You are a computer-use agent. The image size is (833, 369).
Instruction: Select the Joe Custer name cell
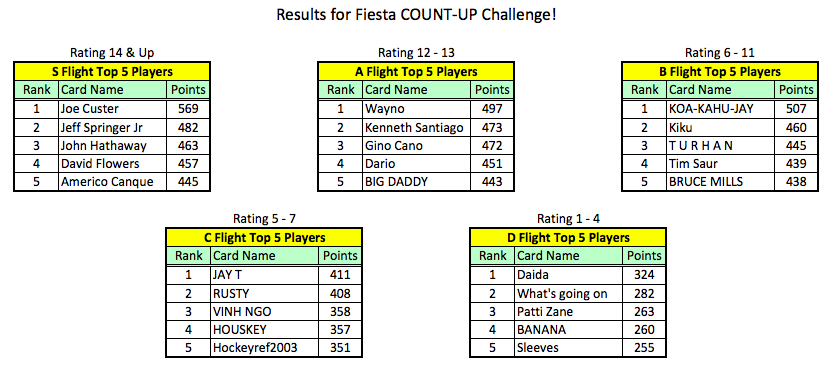[112, 109]
